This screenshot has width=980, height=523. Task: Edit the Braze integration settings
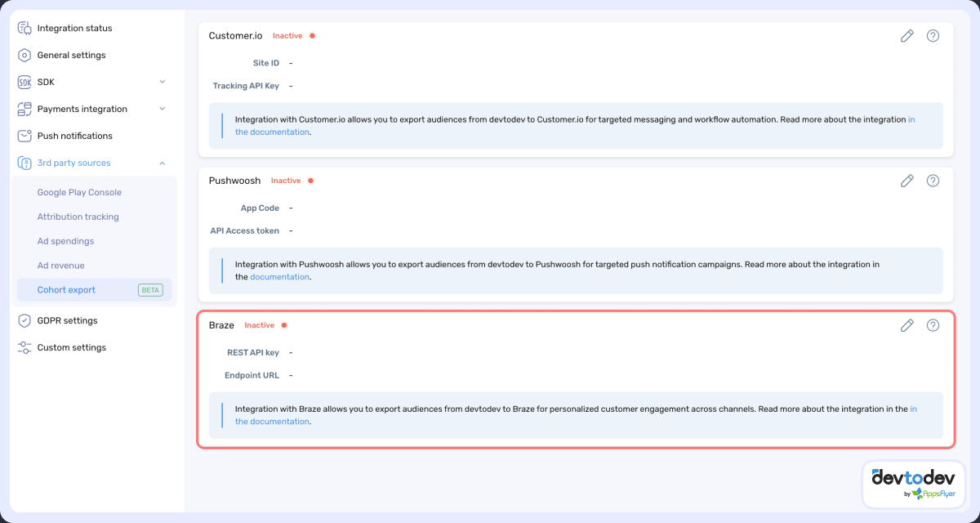click(x=906, y=325)
